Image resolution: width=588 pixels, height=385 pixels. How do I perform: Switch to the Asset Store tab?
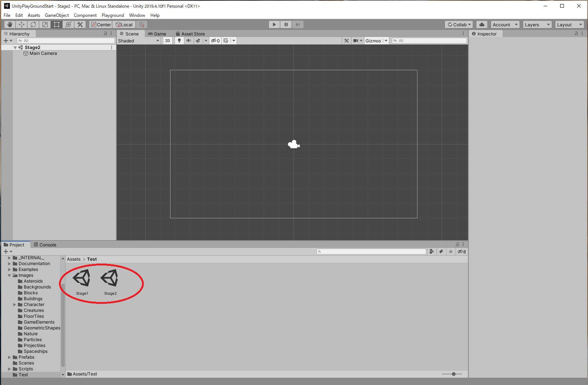point(190,34)
